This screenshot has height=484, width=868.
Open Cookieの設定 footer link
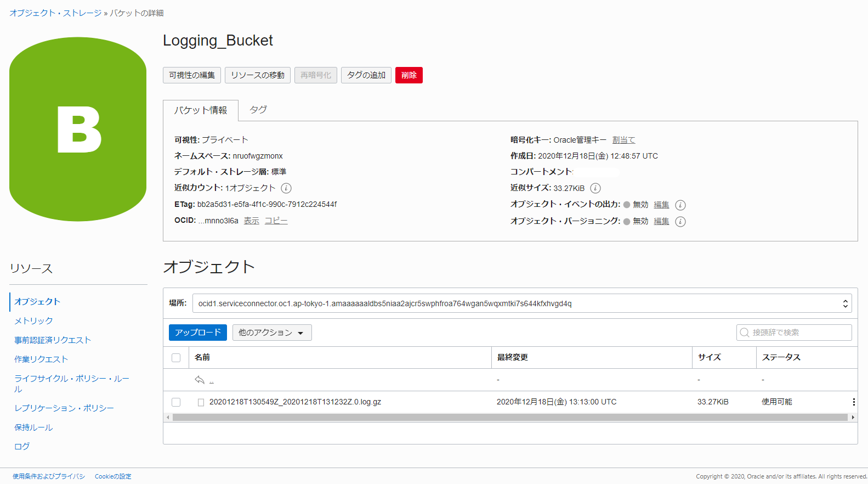click(x=113, y=476)
